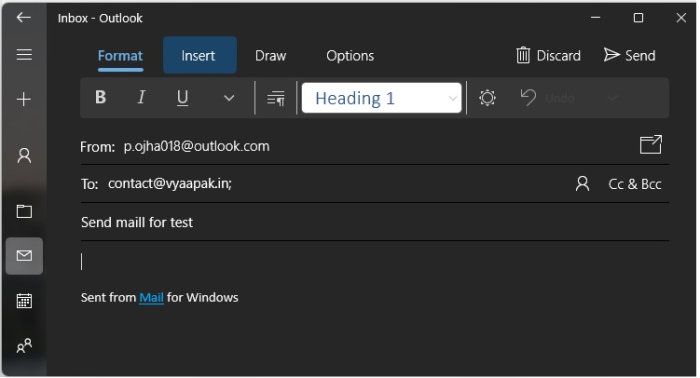Switch to the Options tab

(x=350, y=56)
